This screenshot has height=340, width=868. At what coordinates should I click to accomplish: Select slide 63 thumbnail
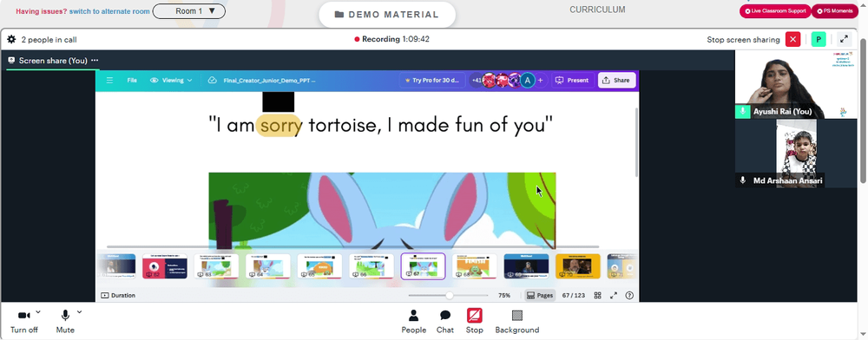click(x=216, y=266)
